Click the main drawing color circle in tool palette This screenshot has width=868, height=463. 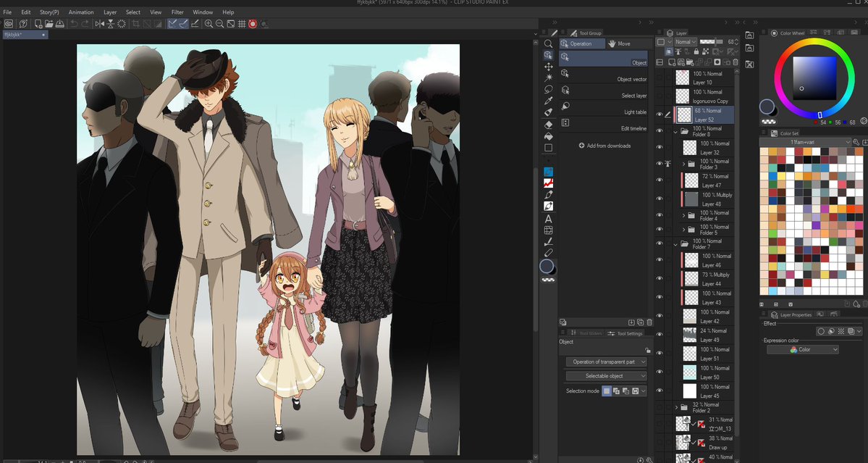(x=547, y=267)
